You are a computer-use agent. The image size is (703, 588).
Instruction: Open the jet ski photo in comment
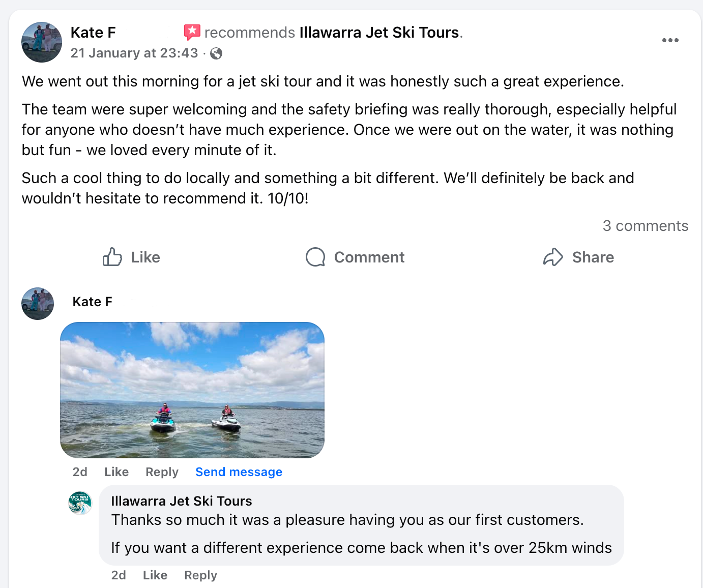coord(192,390)
